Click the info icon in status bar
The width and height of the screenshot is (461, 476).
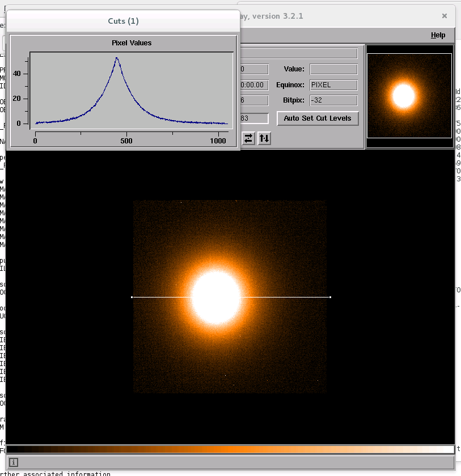coord(14,462)
